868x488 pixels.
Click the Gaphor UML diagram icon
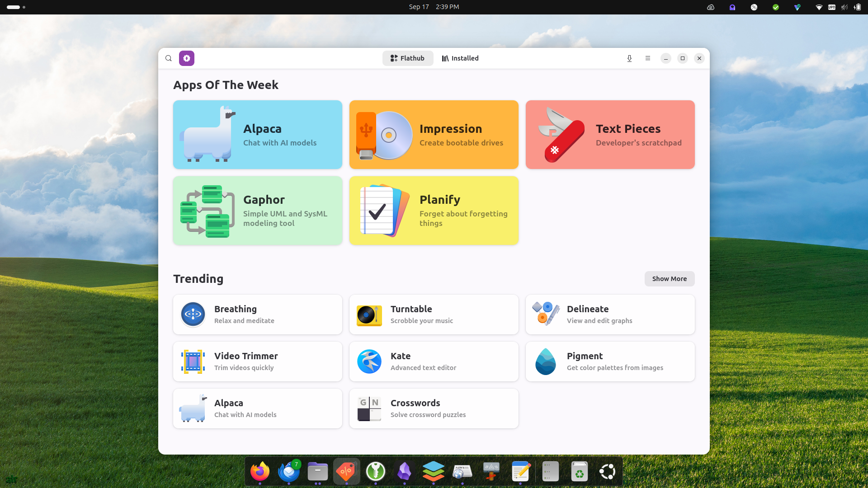tap(207, 211)
